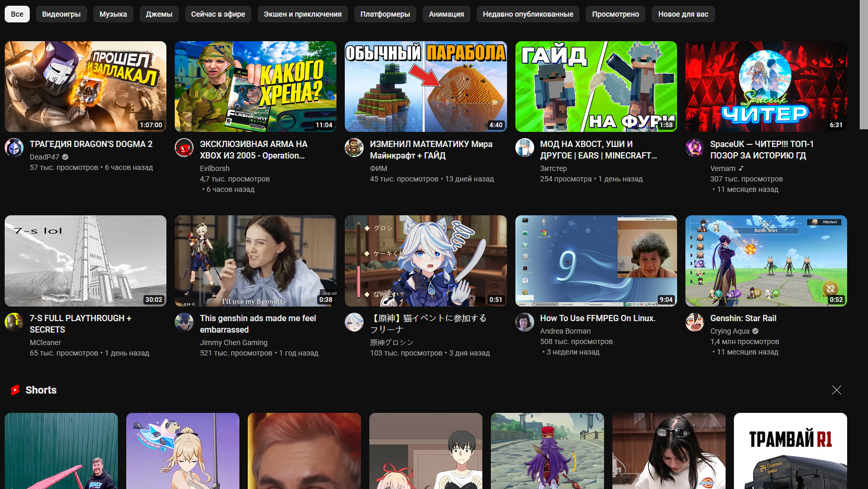Visit Зитстер channel name link

pos(553,168)
